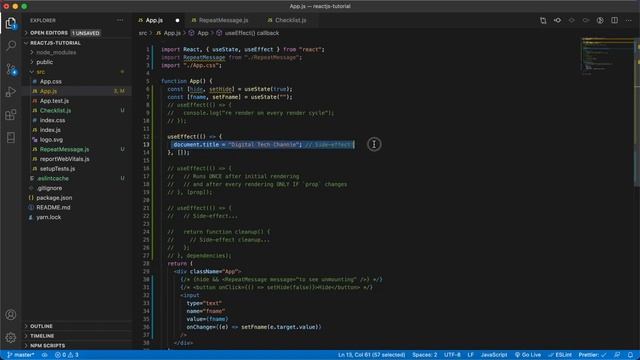Click the go to previous change icon
This screenshot has height=360, width=640.
[x=557, y=20]
